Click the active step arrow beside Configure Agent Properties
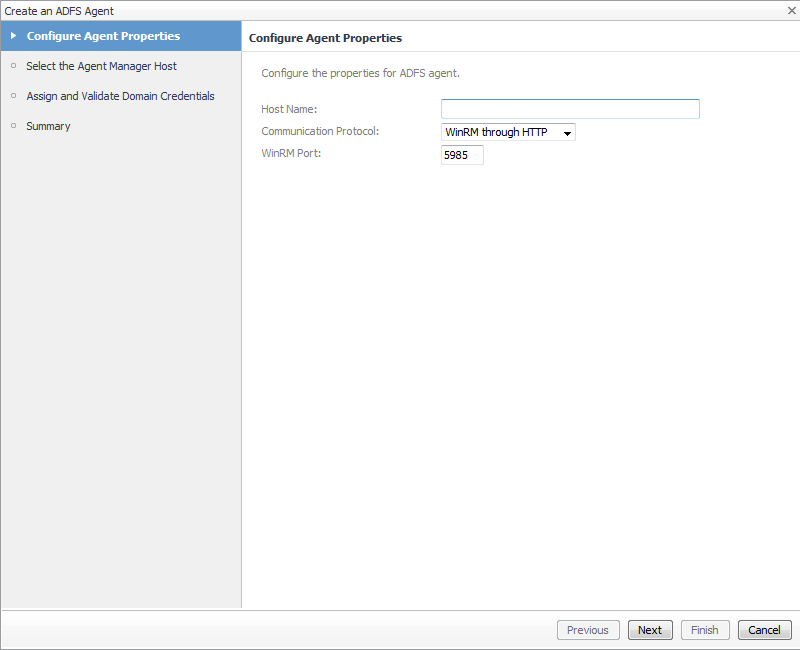 tap(13, 36)
